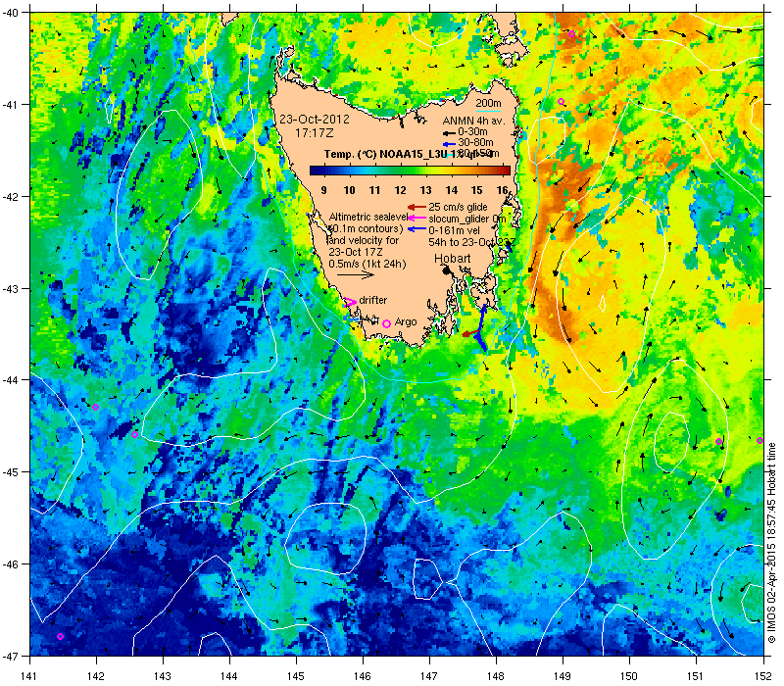
Task: Click the magenta float circle near 41°S 149°E
Action: coord(561,102)
